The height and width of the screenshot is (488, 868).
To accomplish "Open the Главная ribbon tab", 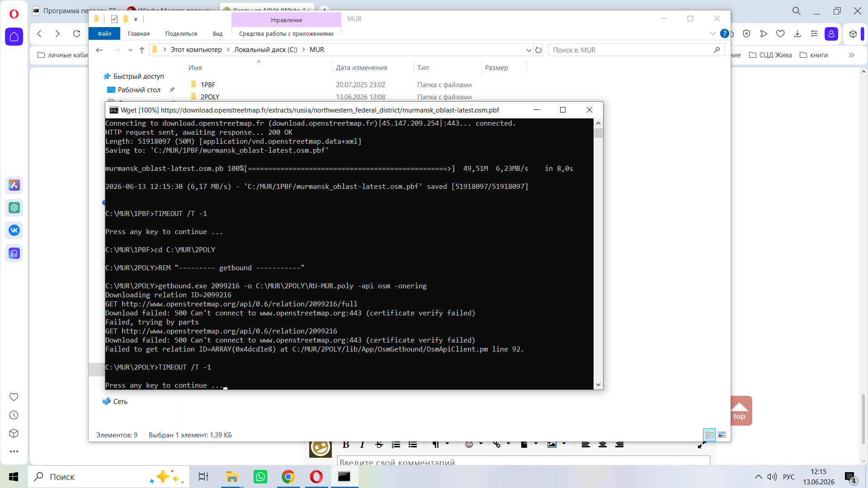I will [138, 33].
